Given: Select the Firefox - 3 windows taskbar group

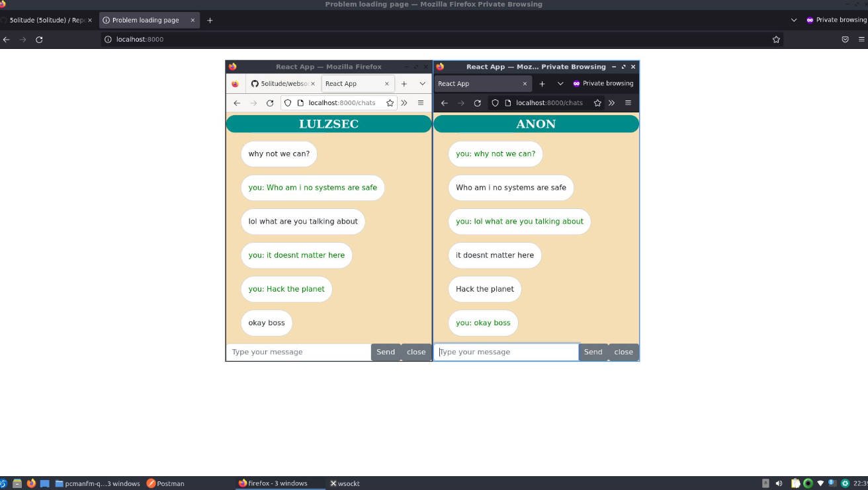Looking at the screenshot, I should [x=278, y=483].
